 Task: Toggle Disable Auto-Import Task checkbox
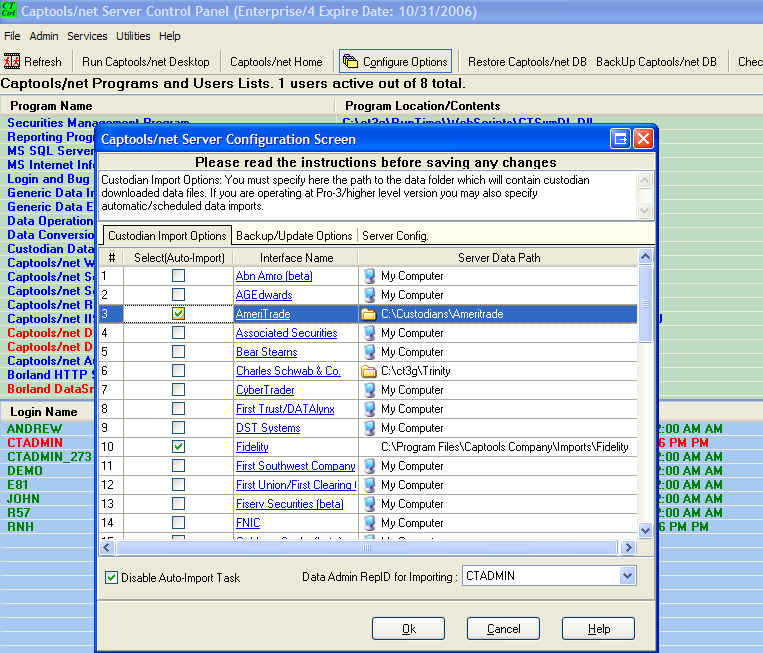[112, 577]
